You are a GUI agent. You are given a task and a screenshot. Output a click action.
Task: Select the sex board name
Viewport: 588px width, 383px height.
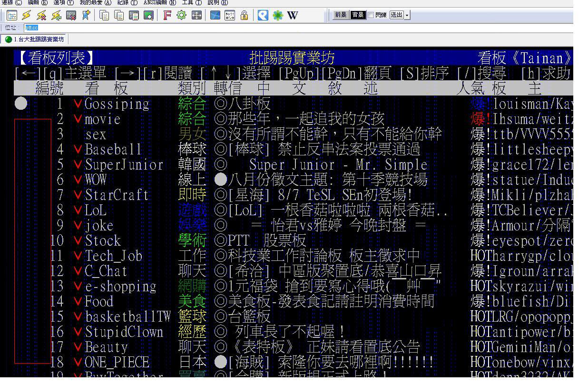pyautogui.click(x=96, y=134)
